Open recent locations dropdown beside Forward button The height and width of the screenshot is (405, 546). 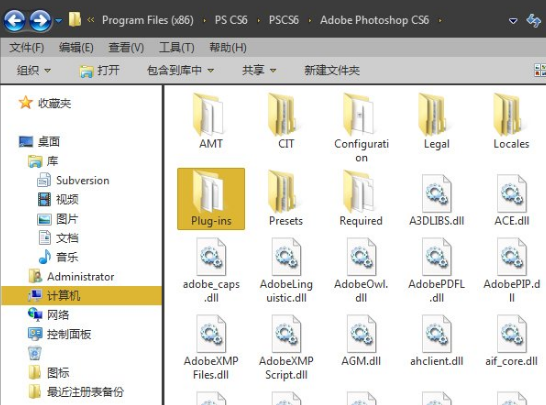pyautogui.click(x=58, y=21)
